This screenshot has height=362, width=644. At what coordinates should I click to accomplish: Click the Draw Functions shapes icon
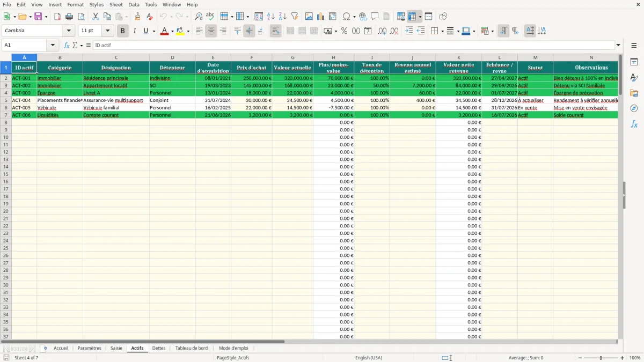pyautogui.click(x=443, y=17)
